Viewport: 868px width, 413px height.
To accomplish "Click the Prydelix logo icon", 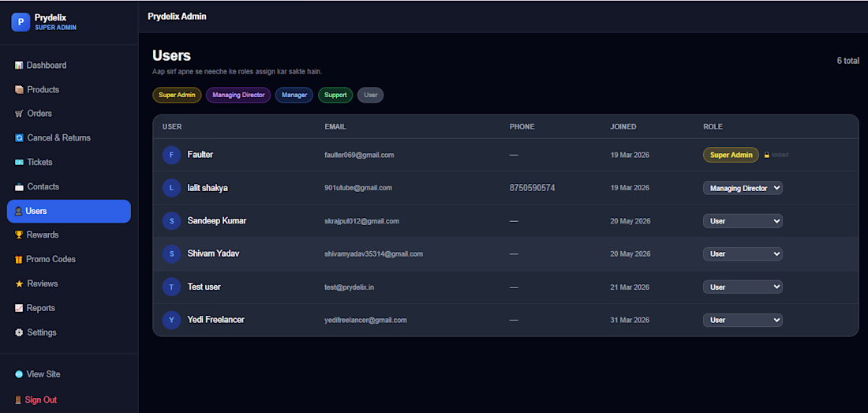I will (21, 22).
